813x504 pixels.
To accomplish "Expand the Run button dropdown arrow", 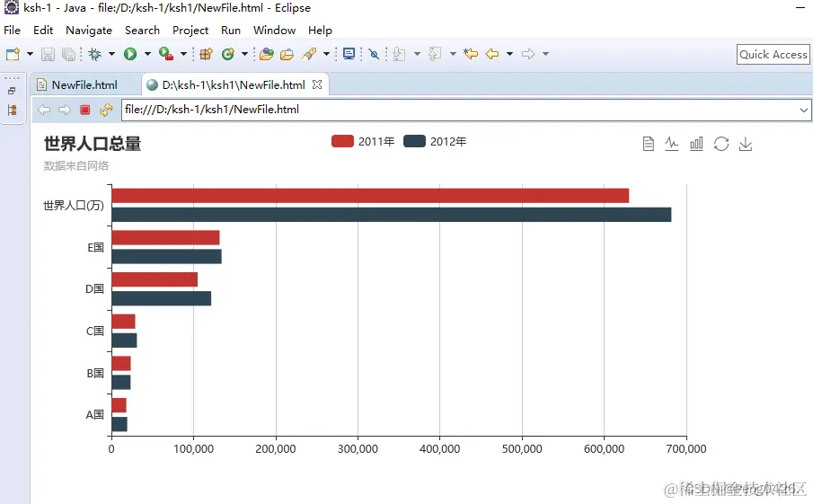I will (147, 54).
